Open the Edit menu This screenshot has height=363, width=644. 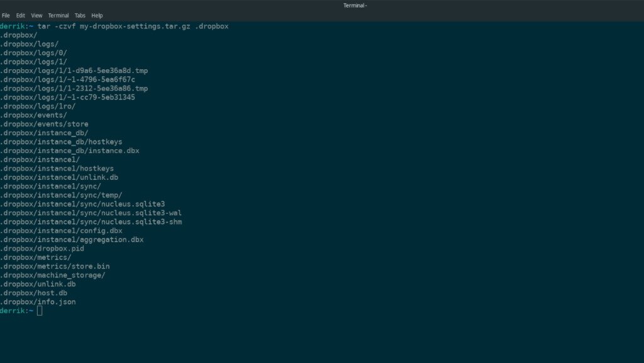click(21, 15)
